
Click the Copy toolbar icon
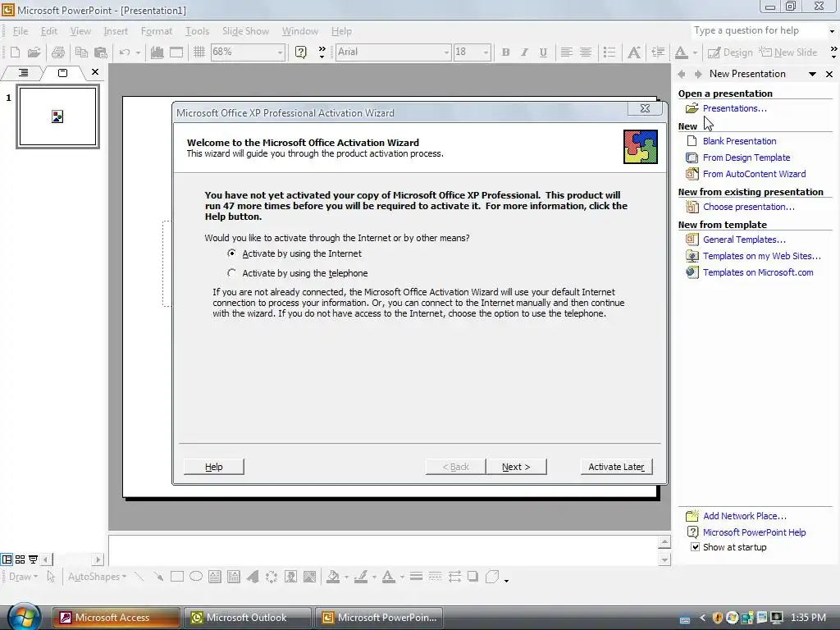click(81, 52)
